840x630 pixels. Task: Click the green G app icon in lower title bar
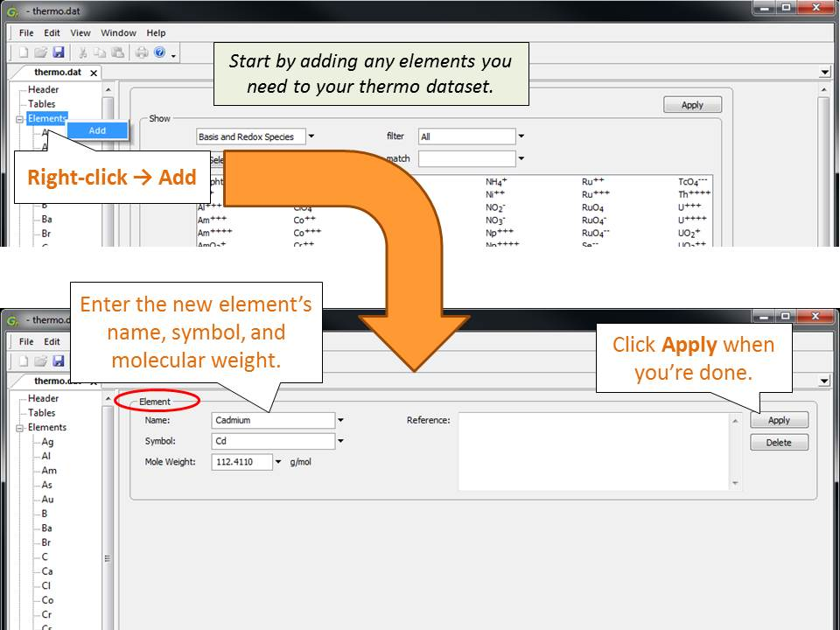[x=12, y=320]
